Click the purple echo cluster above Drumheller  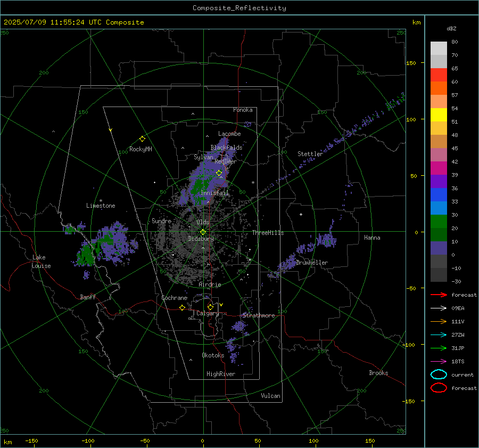coord(327,239)
